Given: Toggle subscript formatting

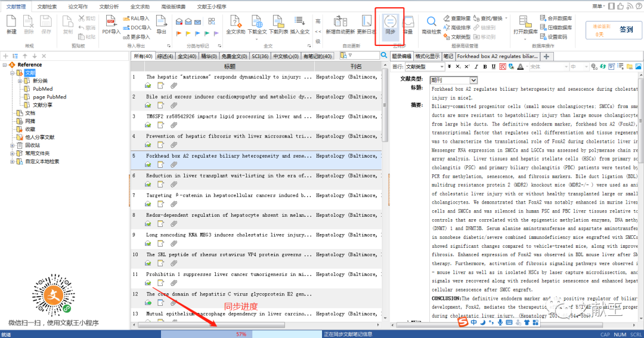Looking at the screenshot, I should [458, 67].
